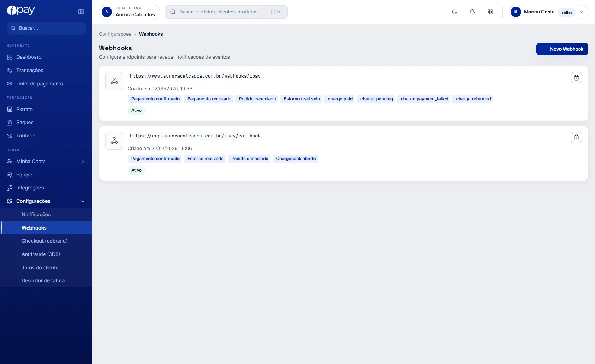Open the Marina Costa user dropdown arrow
The image size is (595, 364).
(x=582, y=12)
